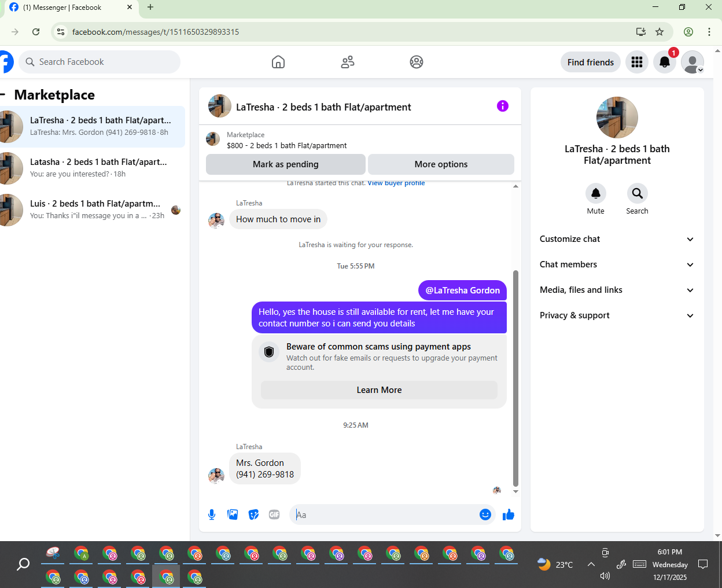Open a new browser tab
This screenshot has height=588, width=722.
150,8
